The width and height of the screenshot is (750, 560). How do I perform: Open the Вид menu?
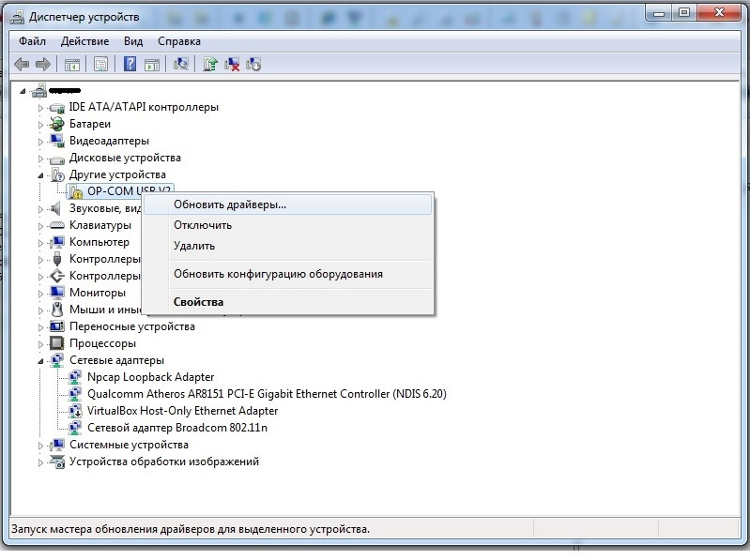click(x=133, y=41)
